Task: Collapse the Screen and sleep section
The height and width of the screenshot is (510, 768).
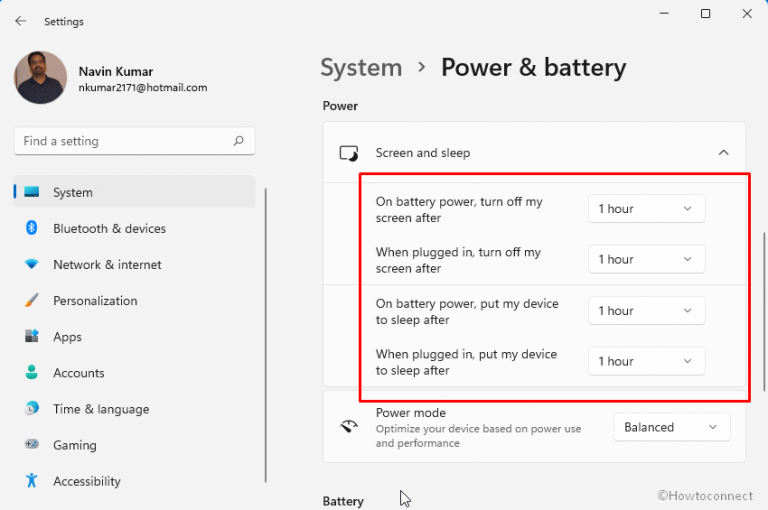Action: click(x=723, y=153)
